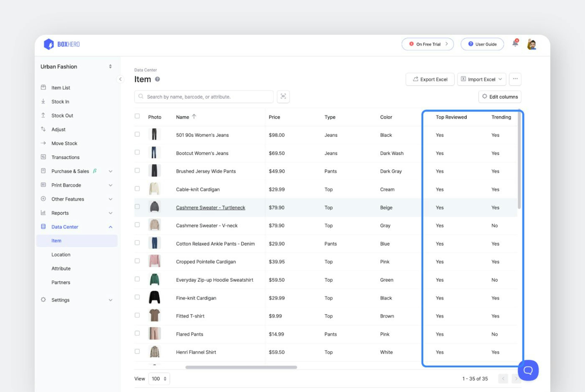This screenshot has width=585, height=392.
Task: Go to Stock In page
Action: point(60,102)
